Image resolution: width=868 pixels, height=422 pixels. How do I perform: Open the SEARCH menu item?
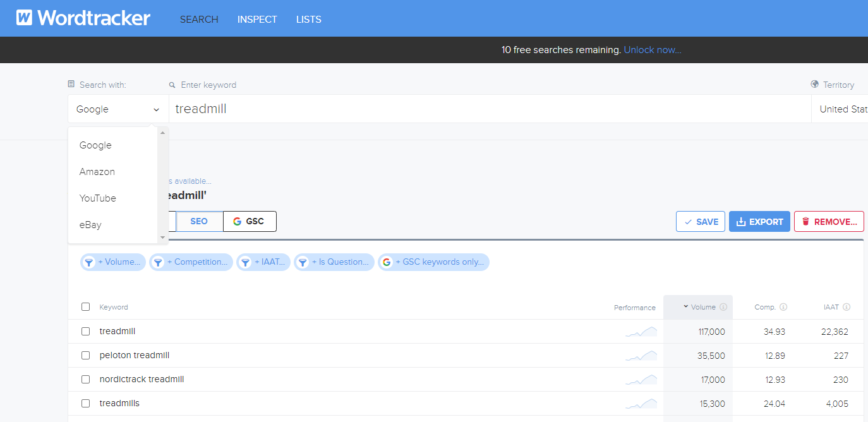[x=199, y=20]
